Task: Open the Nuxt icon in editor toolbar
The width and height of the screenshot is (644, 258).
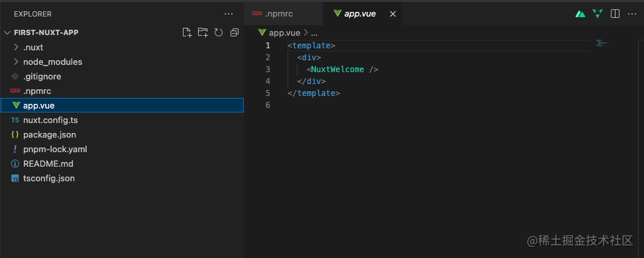Action: pyautogui.click(x=580, y=14)
